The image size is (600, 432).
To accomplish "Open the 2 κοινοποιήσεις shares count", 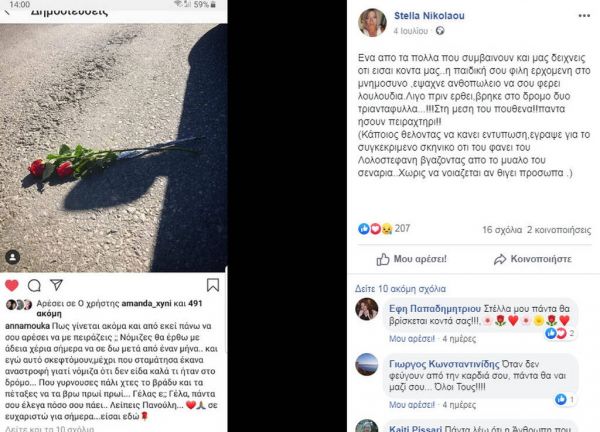I will [559, 230].
